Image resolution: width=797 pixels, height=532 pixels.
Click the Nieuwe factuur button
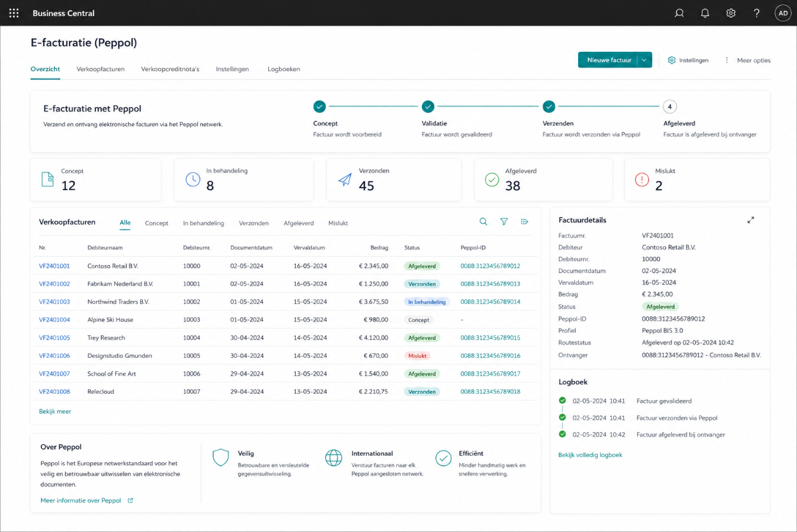608,60
